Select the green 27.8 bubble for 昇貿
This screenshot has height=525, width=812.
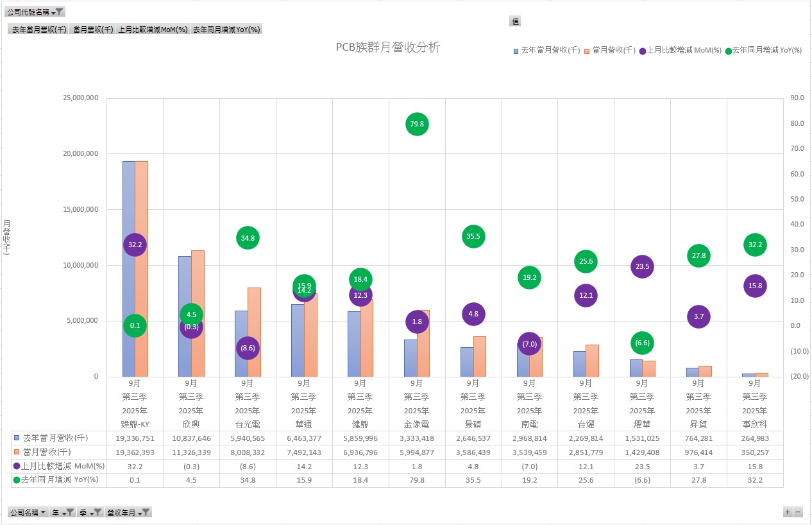[x=698, y=255]
